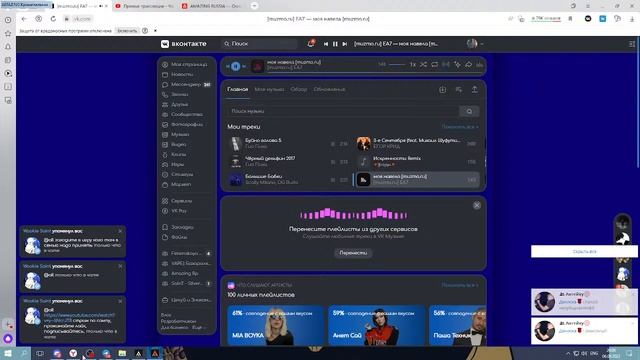Screen dimensions: 640x360
Task: Play the track Бубна золото 5
Action: pos(288,143)
